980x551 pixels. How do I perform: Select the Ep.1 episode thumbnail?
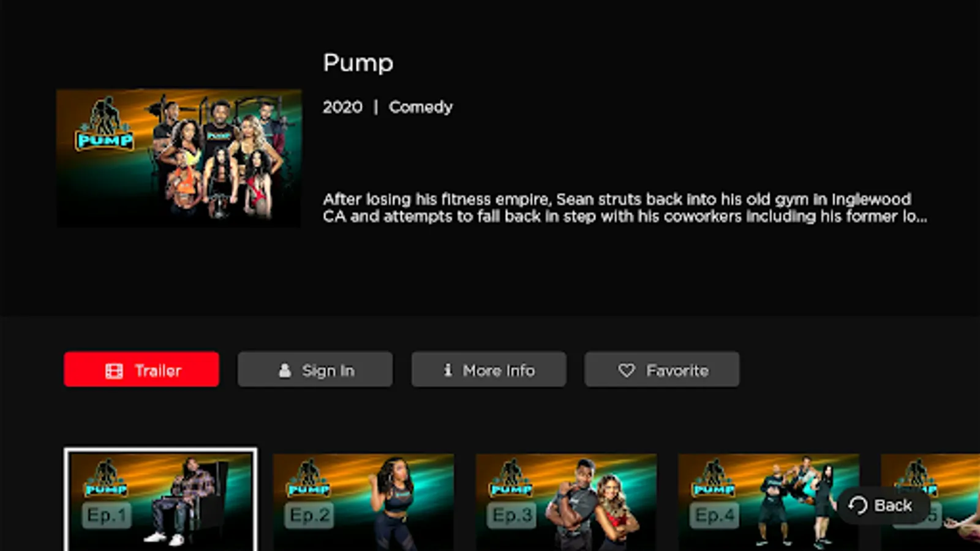pyautogui.click(x=160, y=501)
